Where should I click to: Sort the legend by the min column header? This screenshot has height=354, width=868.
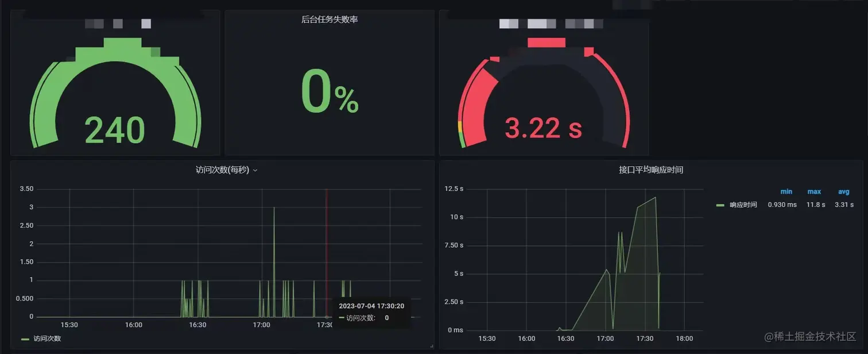pyautogui.click(x=786, y=192)
